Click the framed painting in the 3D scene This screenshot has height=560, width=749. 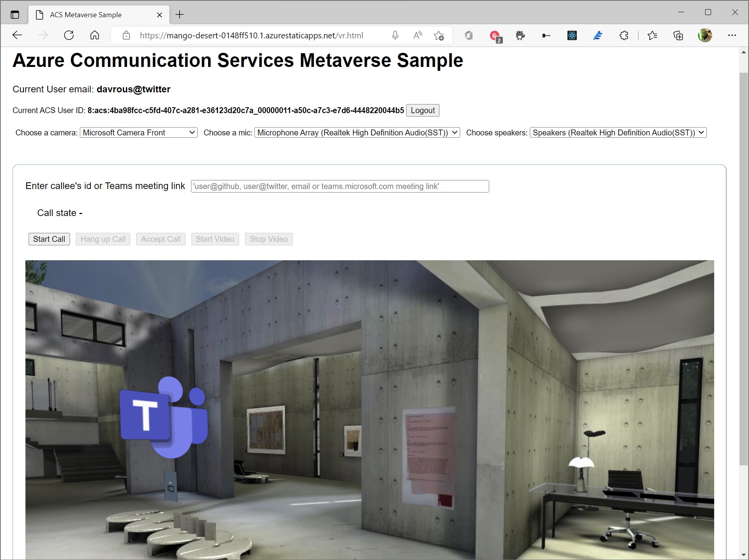(x=266, y=430)
